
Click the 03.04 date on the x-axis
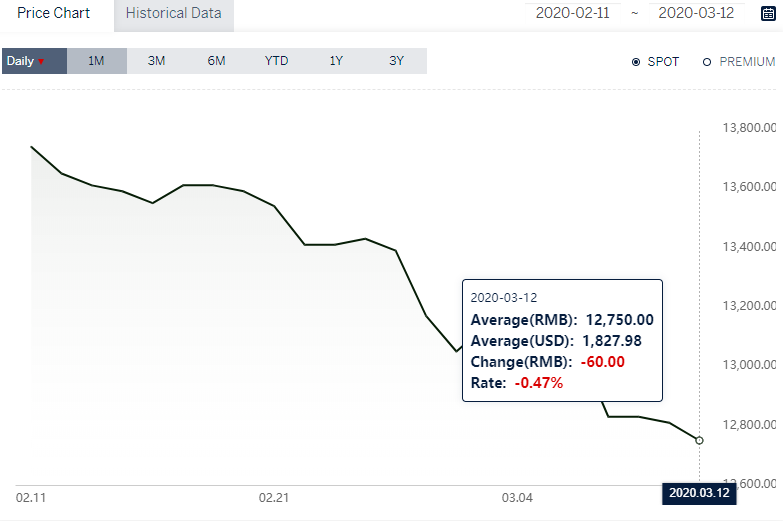coord(517,498)
